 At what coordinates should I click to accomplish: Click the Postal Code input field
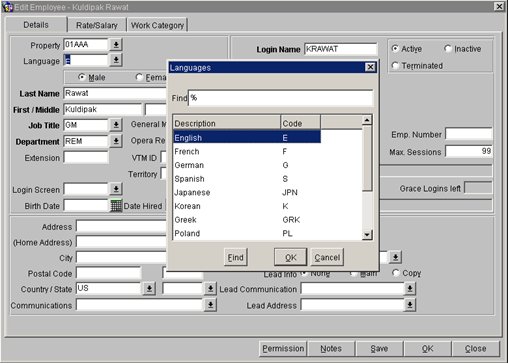pos(109,273)
